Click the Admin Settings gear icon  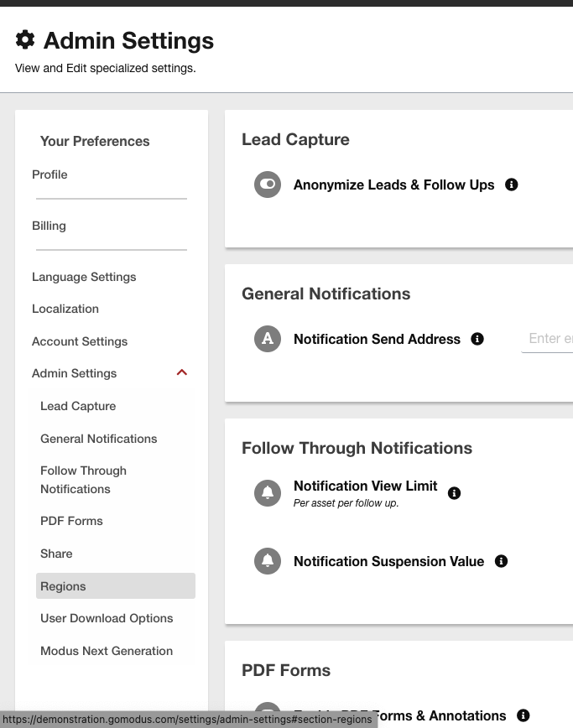25,39
